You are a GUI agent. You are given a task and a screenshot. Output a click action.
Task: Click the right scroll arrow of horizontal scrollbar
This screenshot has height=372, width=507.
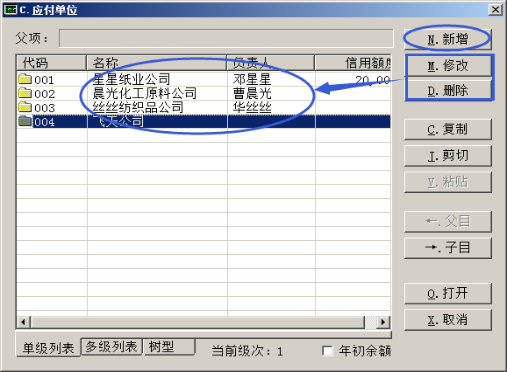[383, 322]
